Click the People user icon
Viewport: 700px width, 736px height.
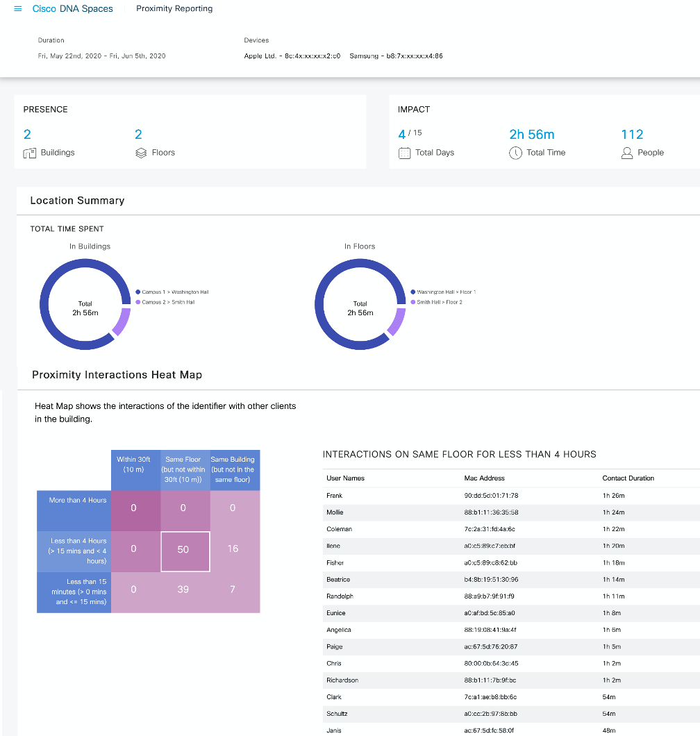pos(627,153)
